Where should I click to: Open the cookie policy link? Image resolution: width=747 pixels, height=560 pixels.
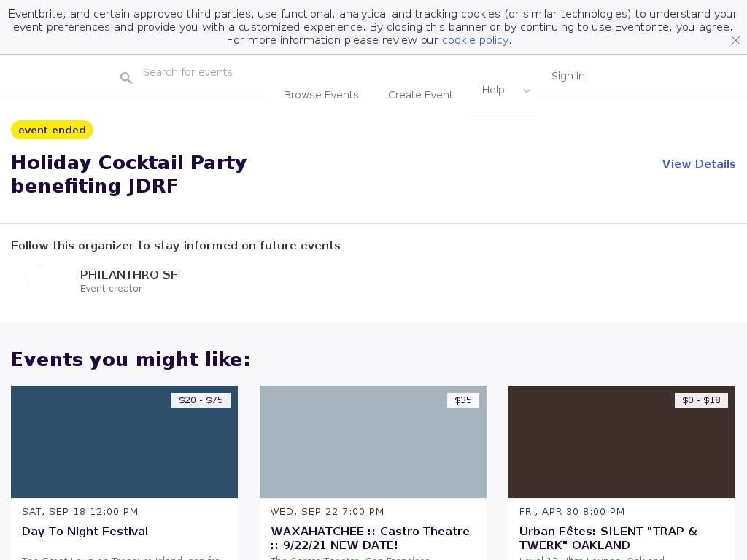point(475,40)
